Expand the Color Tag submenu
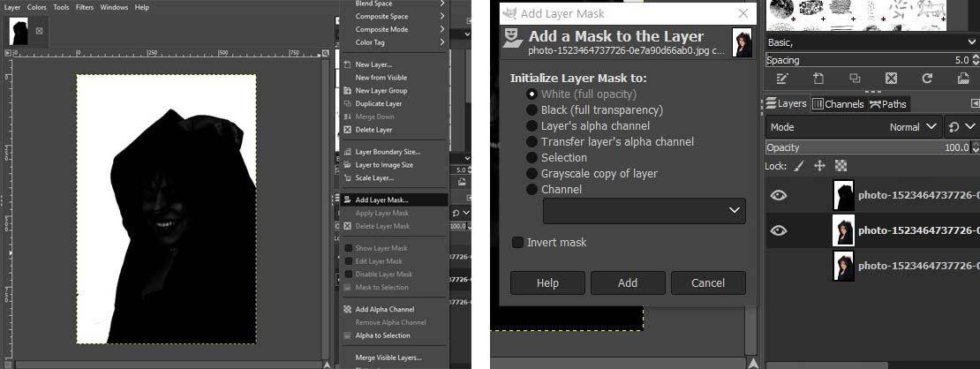 (395, 42)
